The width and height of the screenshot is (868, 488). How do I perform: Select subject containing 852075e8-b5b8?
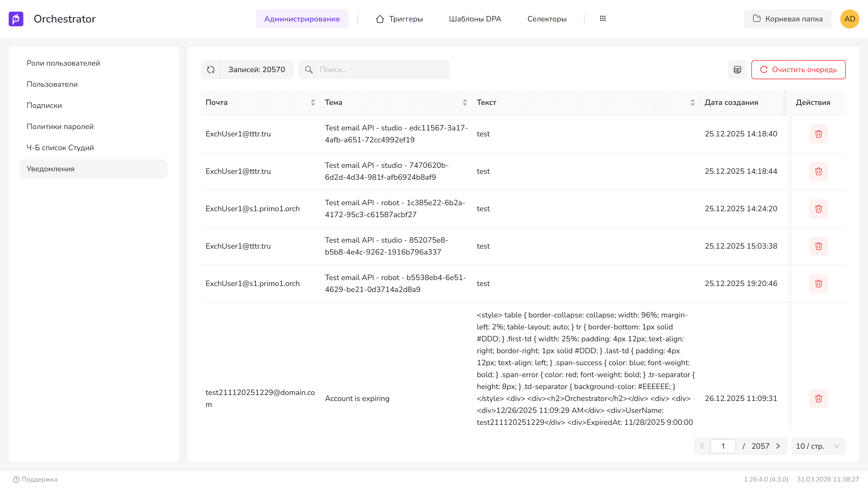point(386,246)
